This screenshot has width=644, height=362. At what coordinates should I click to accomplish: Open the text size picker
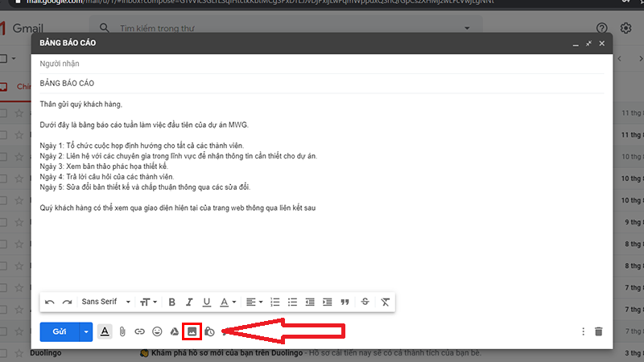tap(148, 302)
